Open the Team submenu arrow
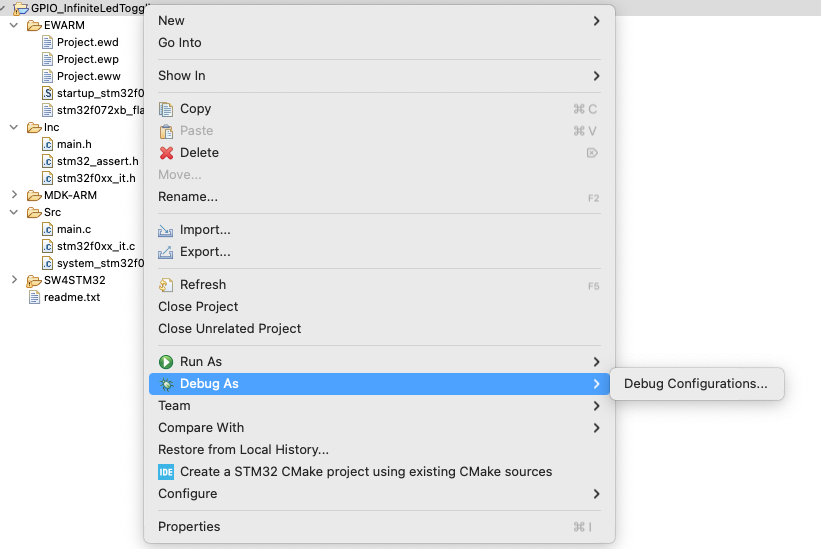This screenshot has height=549, width=821. 596,406
